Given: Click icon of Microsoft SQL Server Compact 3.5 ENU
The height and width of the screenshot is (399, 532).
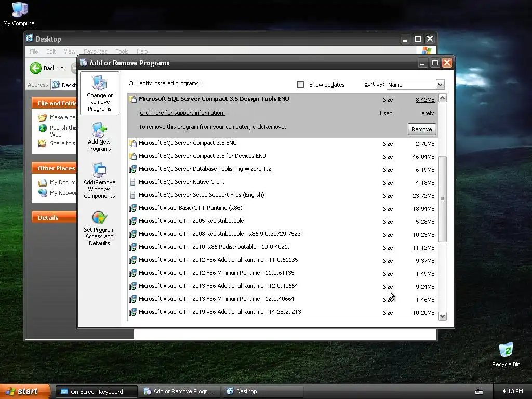Looking at the screenshot, I should pos(133,143).
